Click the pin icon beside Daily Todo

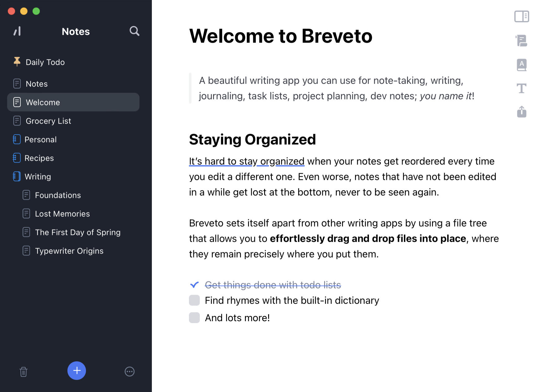point(17,62)
